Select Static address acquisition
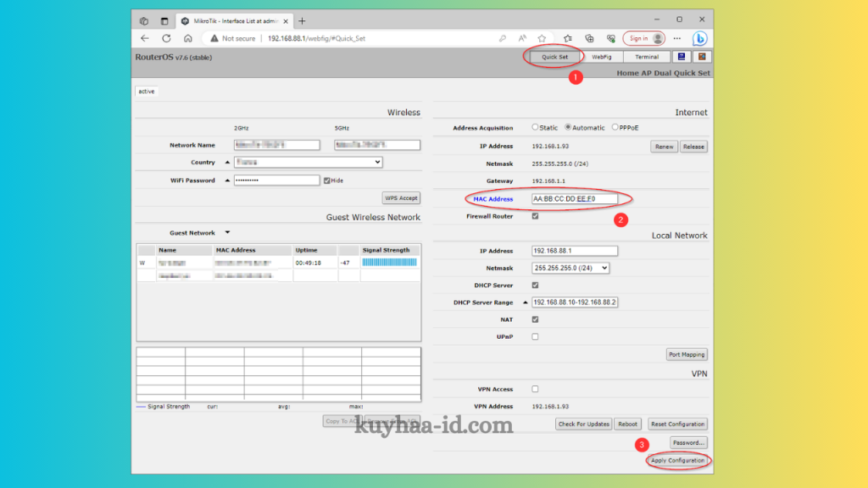The width and height of the screenshot is (868, 488). click(x=536, y=127)
